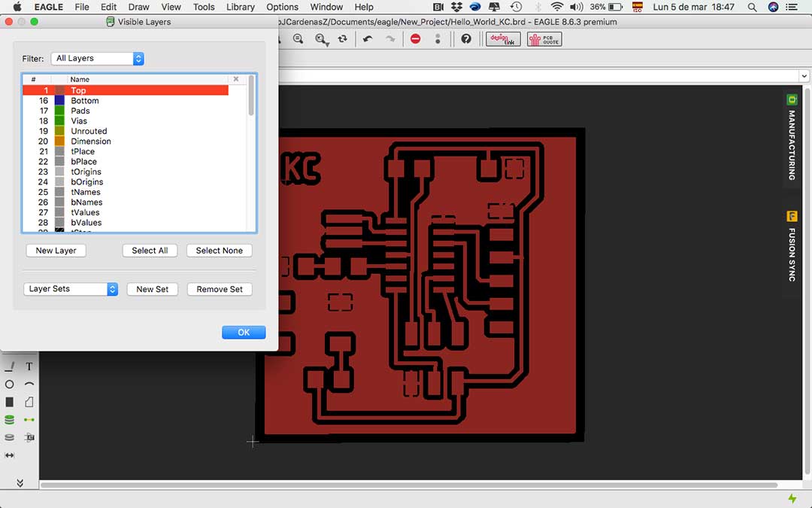
Task: Toggle visibility of the Dimension layer
Action: [90, 141]
